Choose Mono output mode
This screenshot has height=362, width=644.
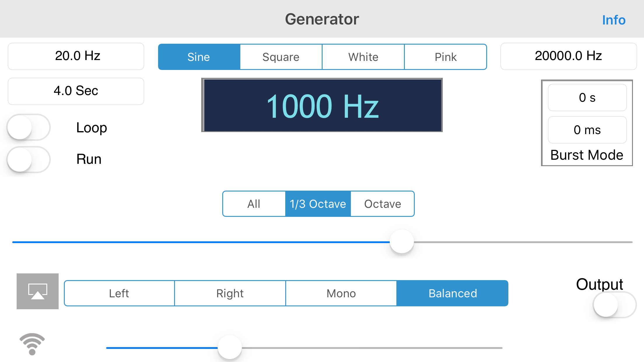[341, 293]
